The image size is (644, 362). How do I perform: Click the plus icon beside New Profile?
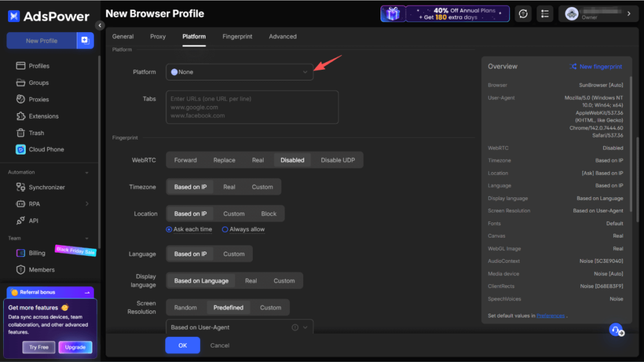tap(84, 41)
